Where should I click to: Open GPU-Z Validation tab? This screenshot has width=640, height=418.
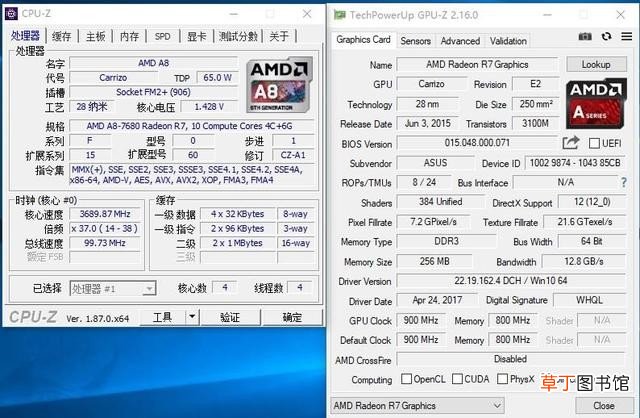point(508,41)
